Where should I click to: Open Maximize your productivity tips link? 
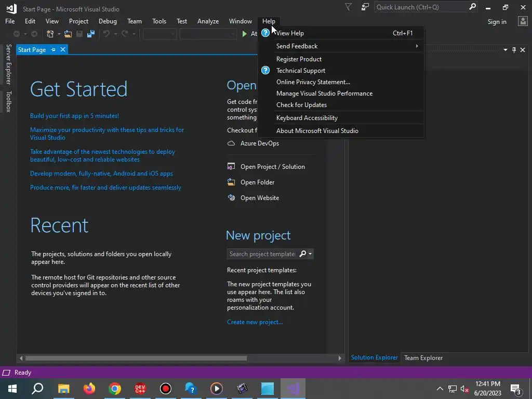107,134
